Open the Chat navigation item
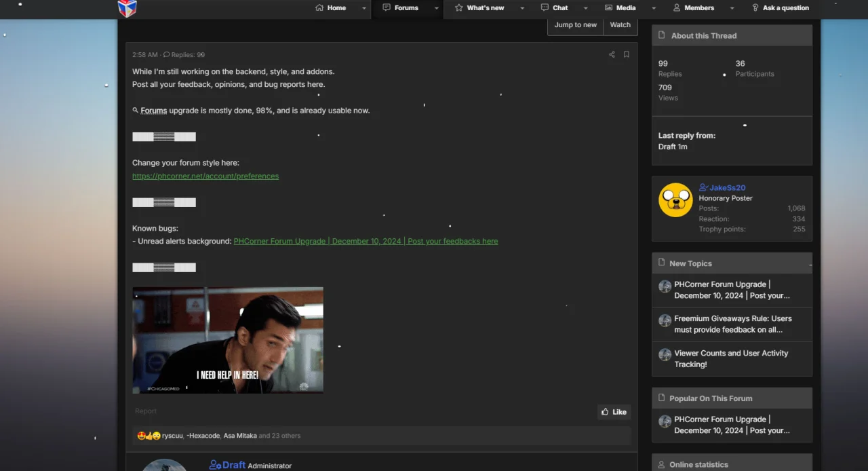 (554, 8)
